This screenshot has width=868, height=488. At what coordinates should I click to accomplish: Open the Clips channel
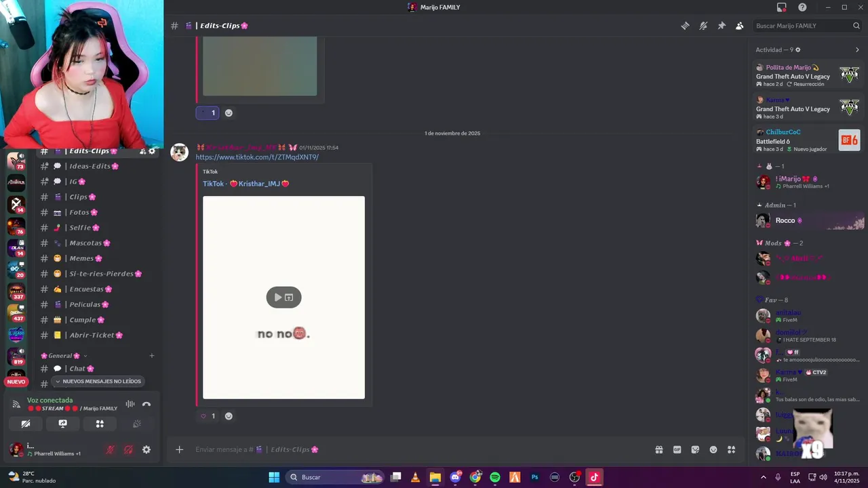click(x=98, y=197)
